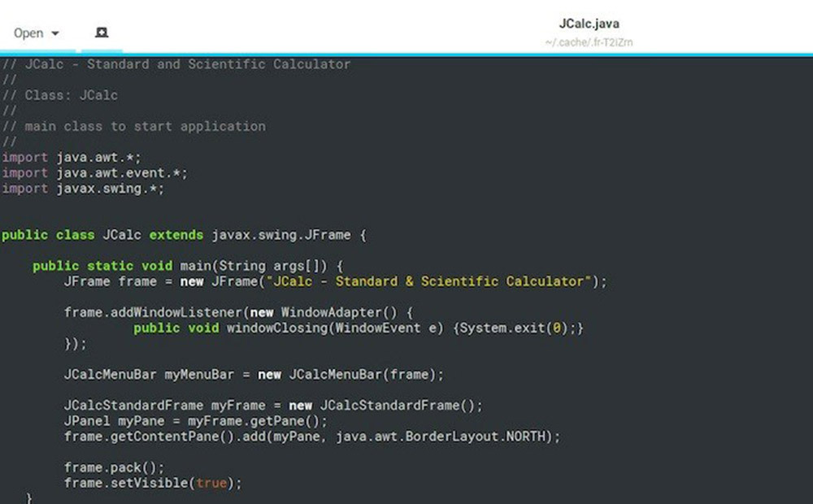The width and height of the screenshot is (813, 504).
Task: Click the yellow string literal "JCalc - Standard & Scientific Calculator"
Action: click(429, 281)
